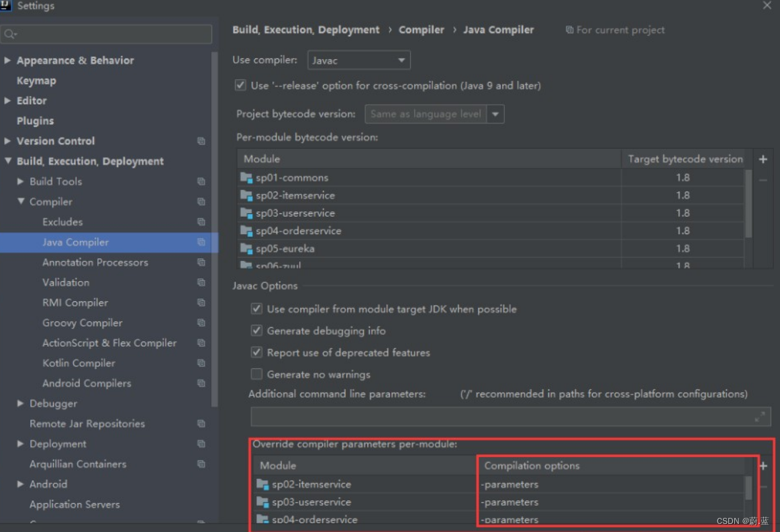Expand Build Tools node
Viewport: 780px width, 532px height.
20,182
